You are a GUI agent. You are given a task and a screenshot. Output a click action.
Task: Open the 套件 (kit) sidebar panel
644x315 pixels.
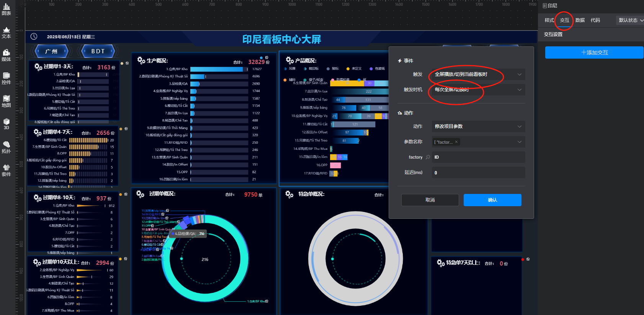(x=6, y=170)
